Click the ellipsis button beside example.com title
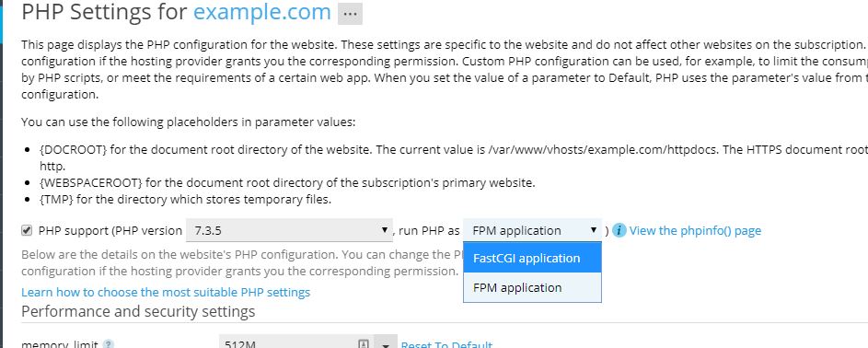868x348 pixels. point(350,14)
